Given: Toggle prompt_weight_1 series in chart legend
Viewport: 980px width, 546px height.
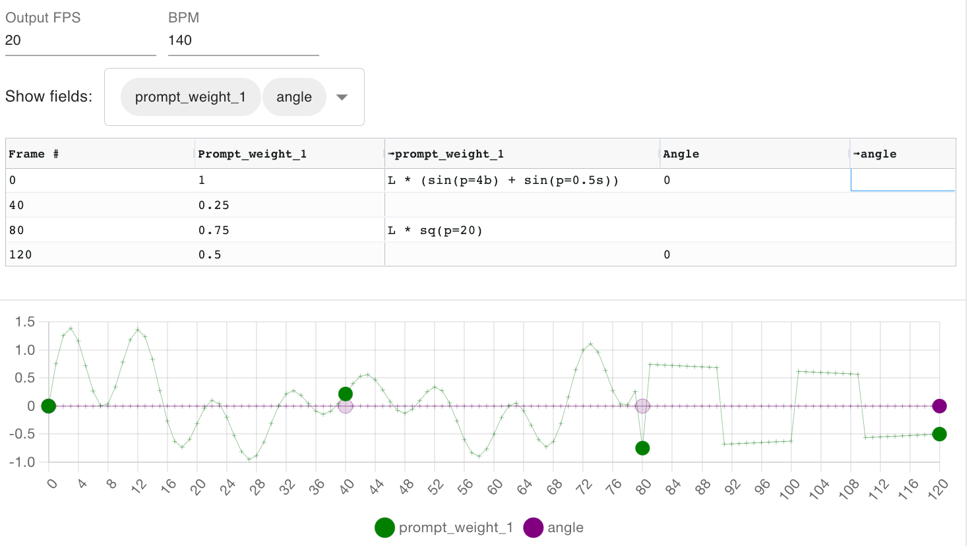Looking at the screenshot, I should [444, 528].
